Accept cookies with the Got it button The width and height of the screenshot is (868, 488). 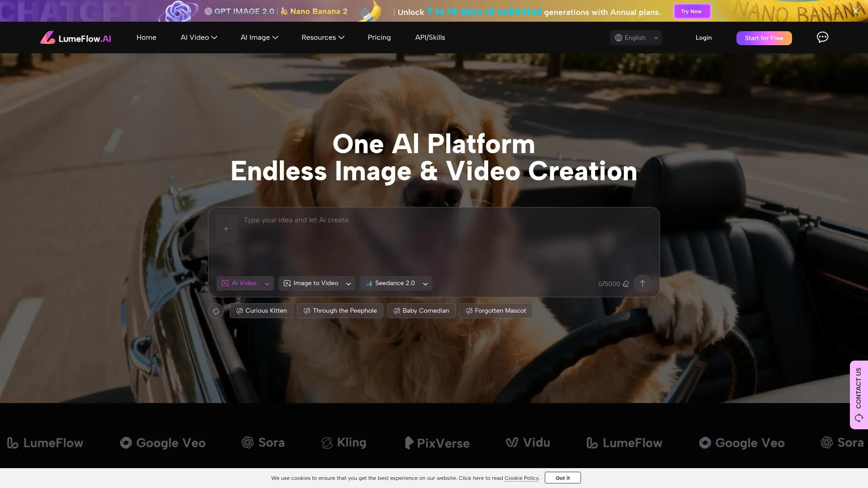coord(563,478)
